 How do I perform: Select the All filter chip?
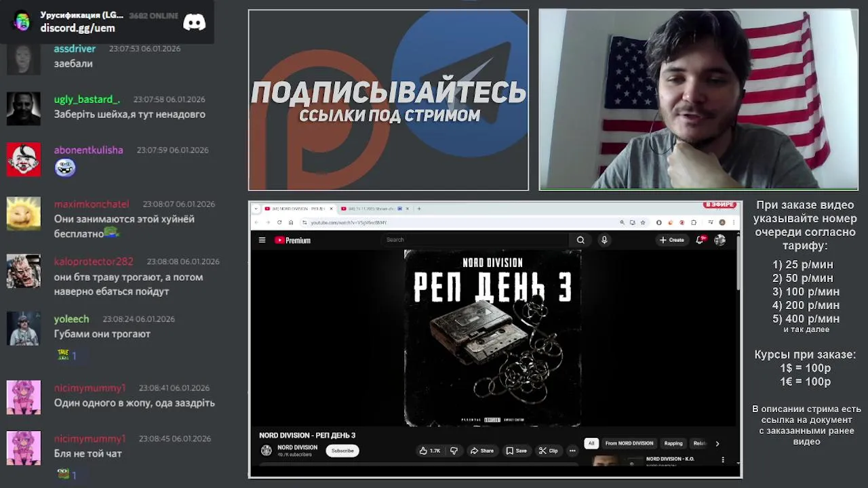(x=591, y=443)
